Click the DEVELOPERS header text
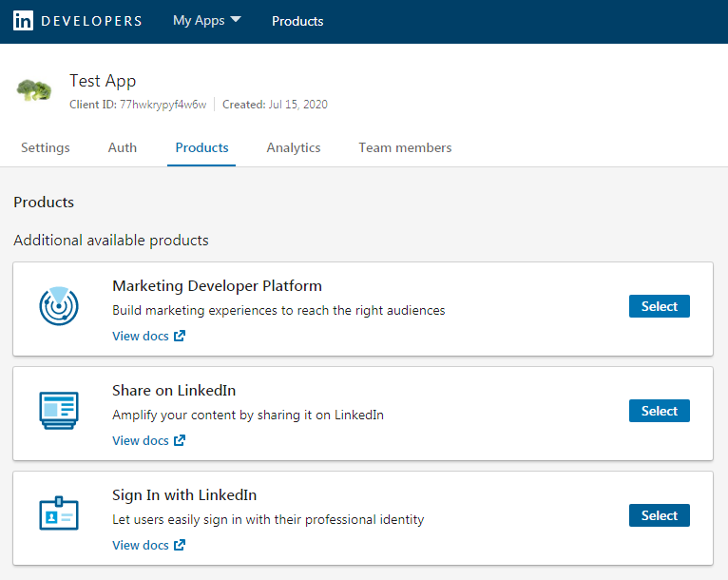Viewport: 728px width, 580px height. 91,21
